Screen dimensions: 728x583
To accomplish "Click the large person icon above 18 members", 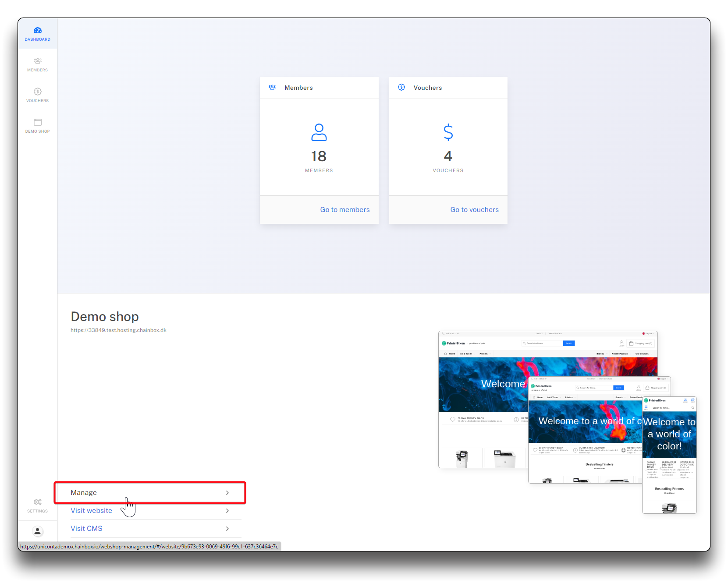I will tap(319, 132).
